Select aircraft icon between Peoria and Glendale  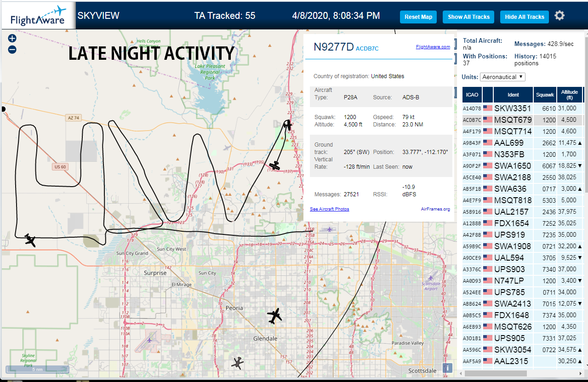(274, 316)
